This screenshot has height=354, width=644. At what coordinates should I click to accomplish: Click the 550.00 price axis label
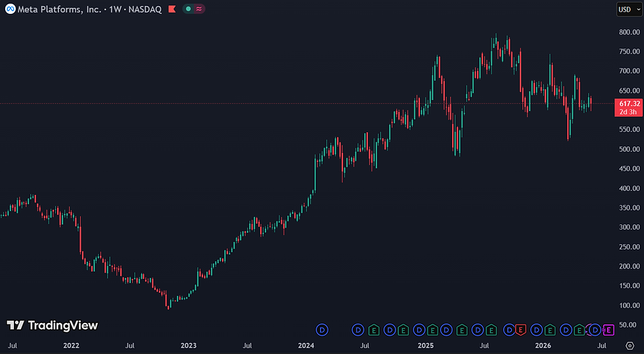630,130
